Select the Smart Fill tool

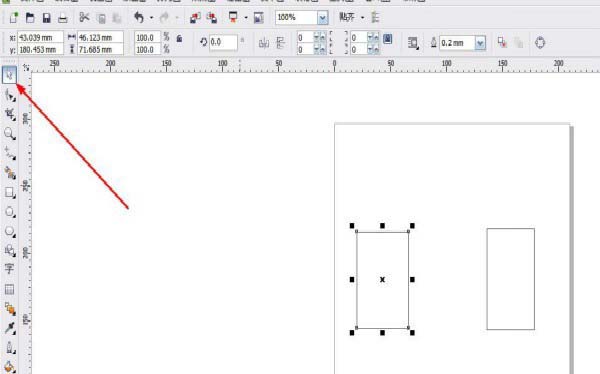pyautogui.click(x=10, y=173)
